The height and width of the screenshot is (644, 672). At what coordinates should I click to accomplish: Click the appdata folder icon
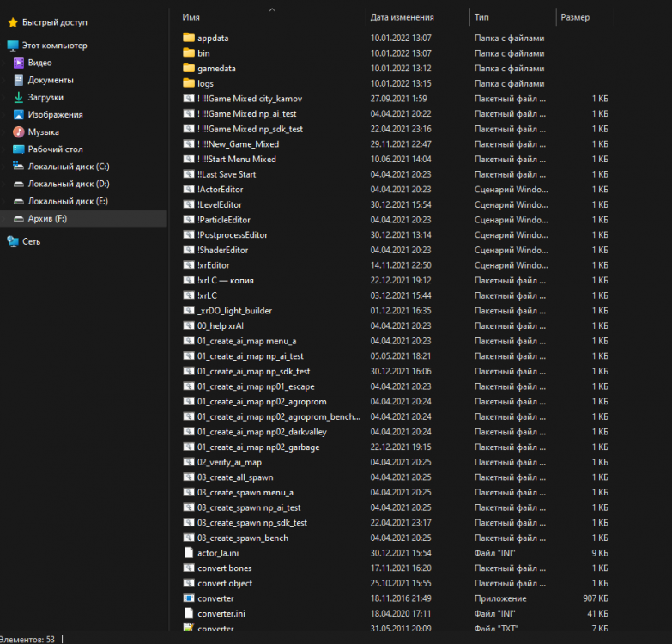click(189, 39)
